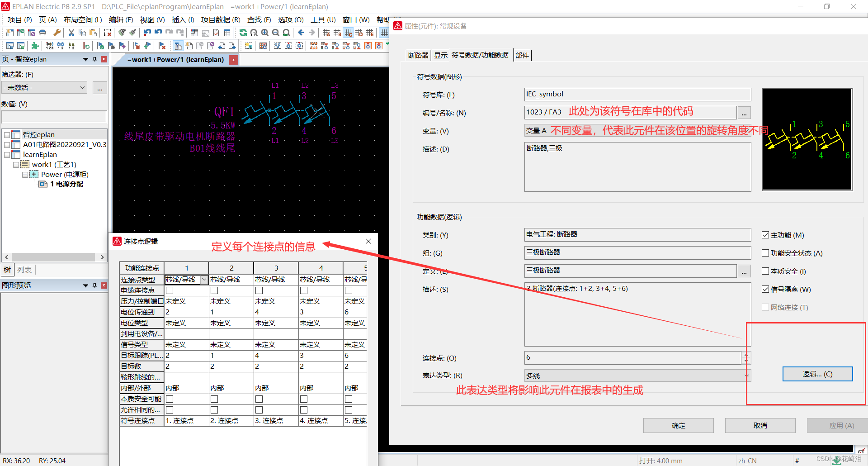
Task: Enable the 功能安全状态 checkbox
Action: (x=765, y=253)
